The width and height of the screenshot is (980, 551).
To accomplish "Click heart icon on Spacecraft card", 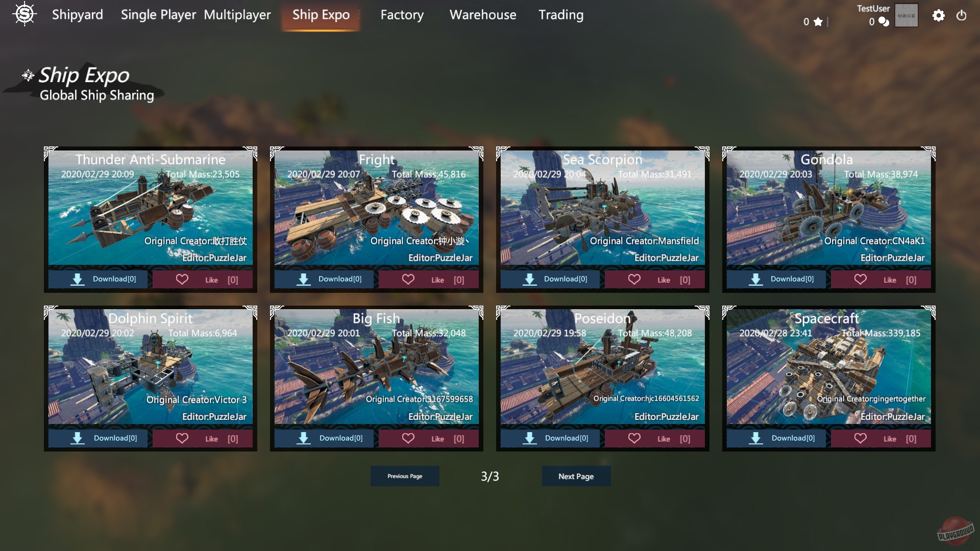I will tap(860, 438).
